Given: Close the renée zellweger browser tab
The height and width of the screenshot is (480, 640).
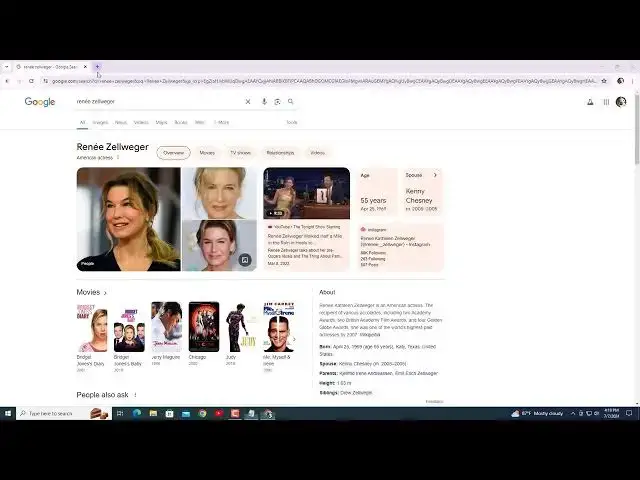Looking at the screenshot, I should pos(85,67).
